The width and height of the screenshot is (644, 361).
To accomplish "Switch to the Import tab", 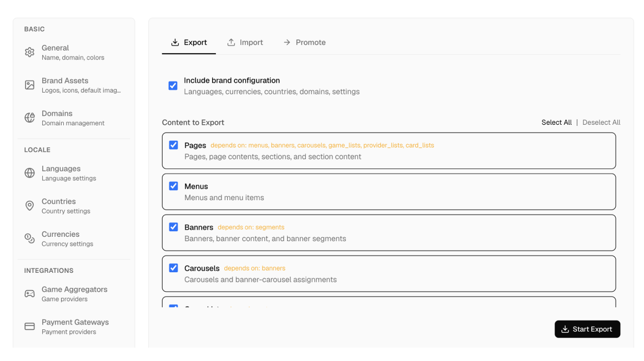I will 245,43.
